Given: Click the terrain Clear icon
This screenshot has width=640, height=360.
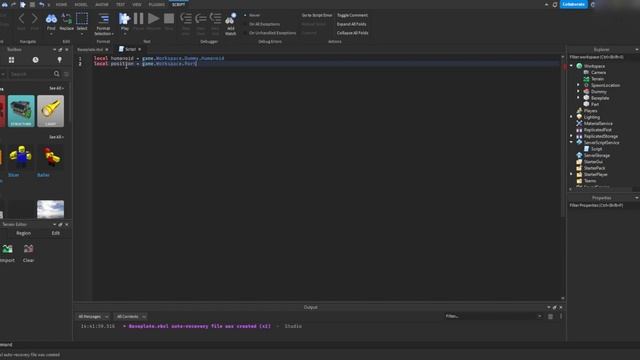Looking at the screenshot, I should tap(29, 249).
